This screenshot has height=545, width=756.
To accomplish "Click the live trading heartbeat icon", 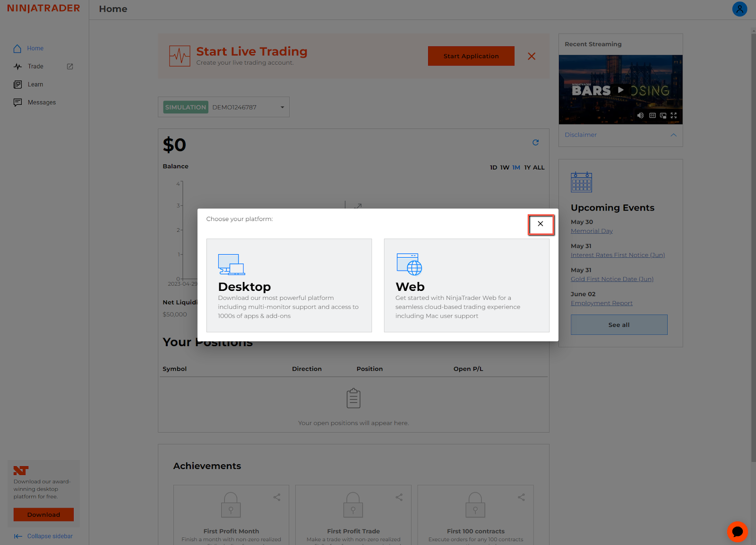I will (x=180, y=56).
